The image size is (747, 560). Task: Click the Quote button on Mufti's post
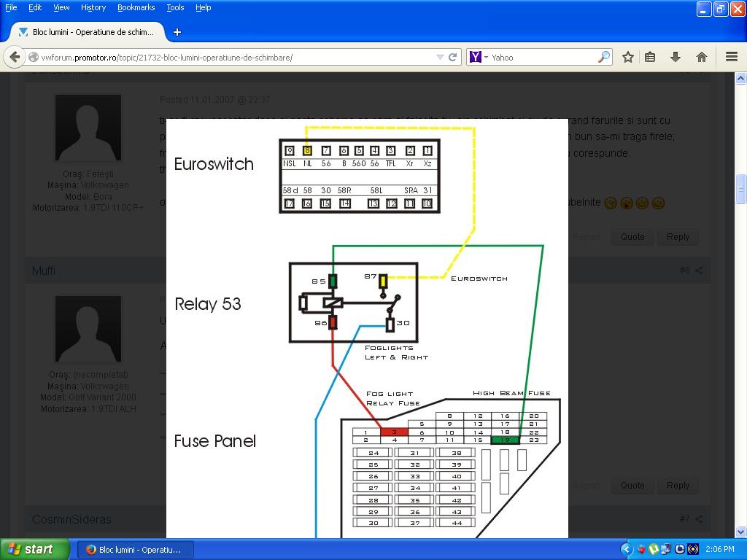632,485
